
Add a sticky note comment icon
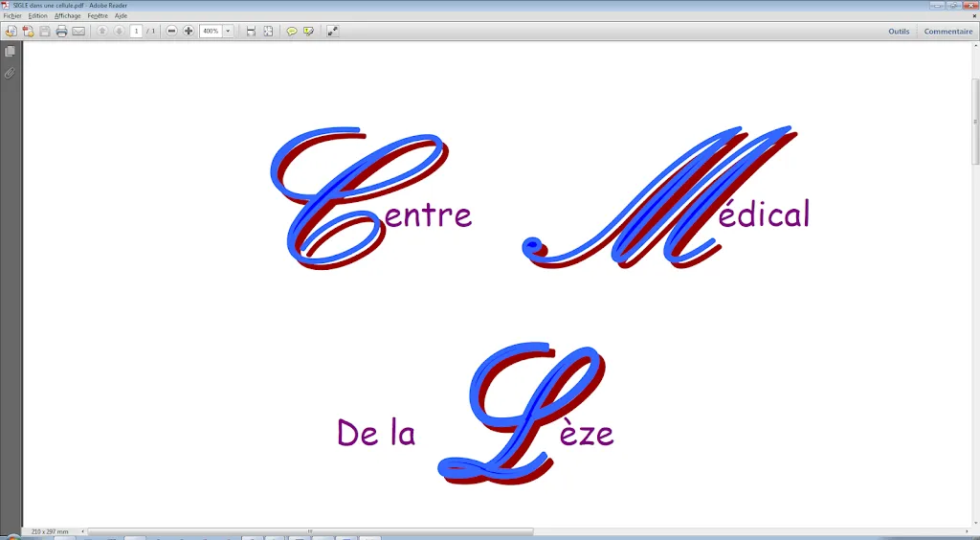[x=291, y=31]
